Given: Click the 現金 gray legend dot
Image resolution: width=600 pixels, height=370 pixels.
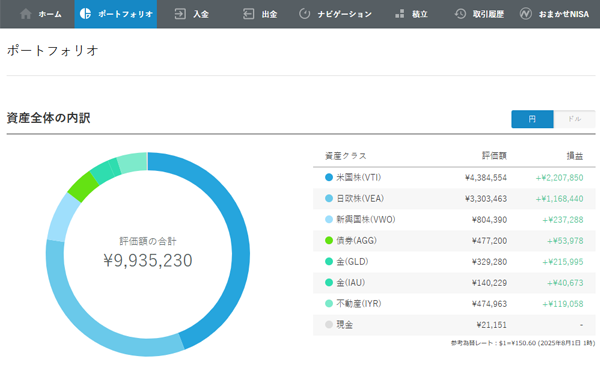Looking at the screenshot, I should pos(329,324).
